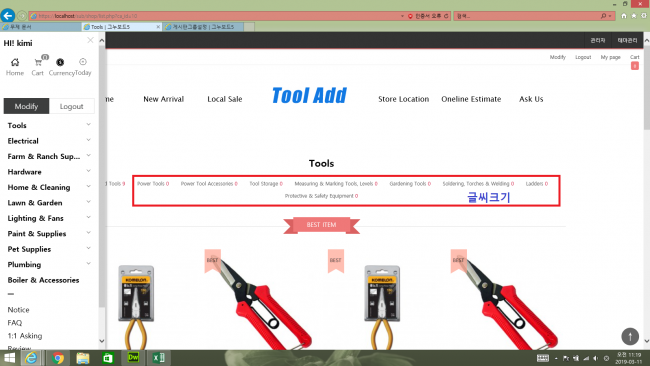Screen dimensions: 650x366
Task: Open the New Arrival menu
Action: tap(163, 99)
